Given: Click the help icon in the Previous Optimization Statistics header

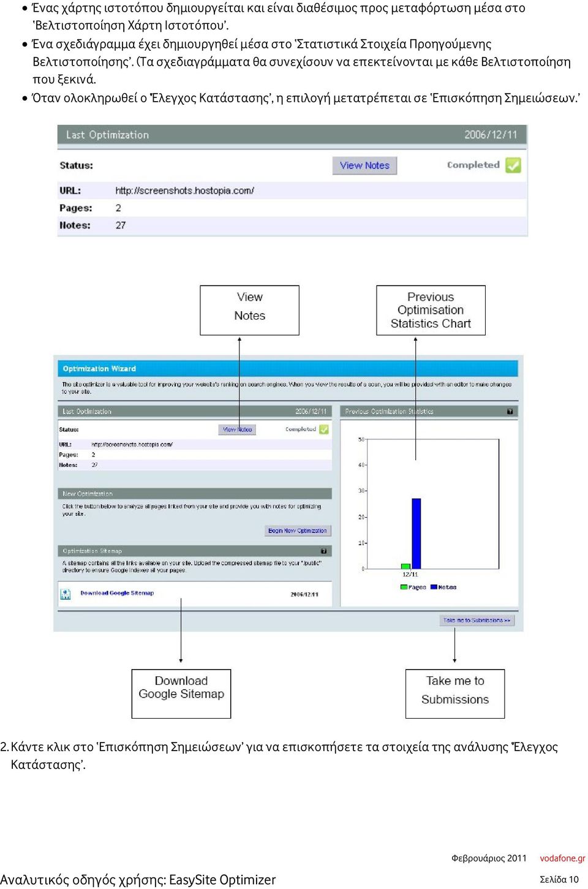Looking at the screenshot, I should tap(510, 412).
